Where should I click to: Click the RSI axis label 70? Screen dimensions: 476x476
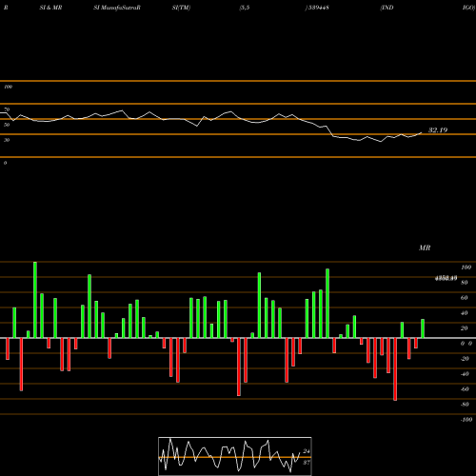(x=7, y=109)
